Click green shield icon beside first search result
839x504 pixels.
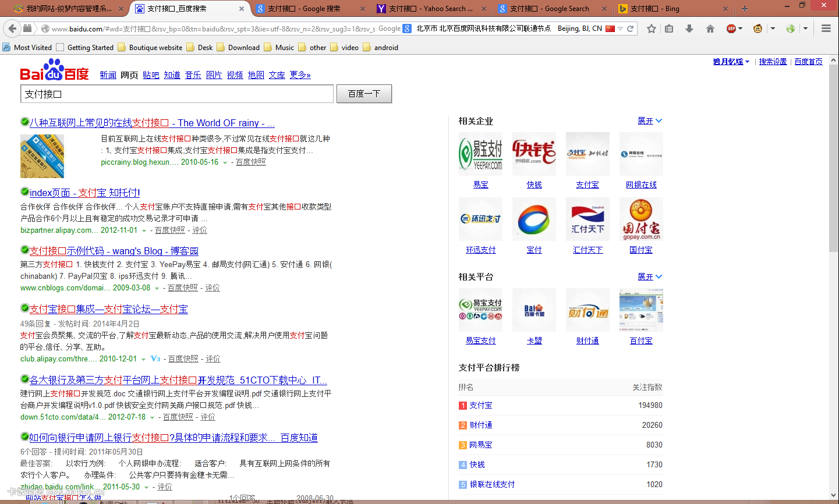(24, 122)
